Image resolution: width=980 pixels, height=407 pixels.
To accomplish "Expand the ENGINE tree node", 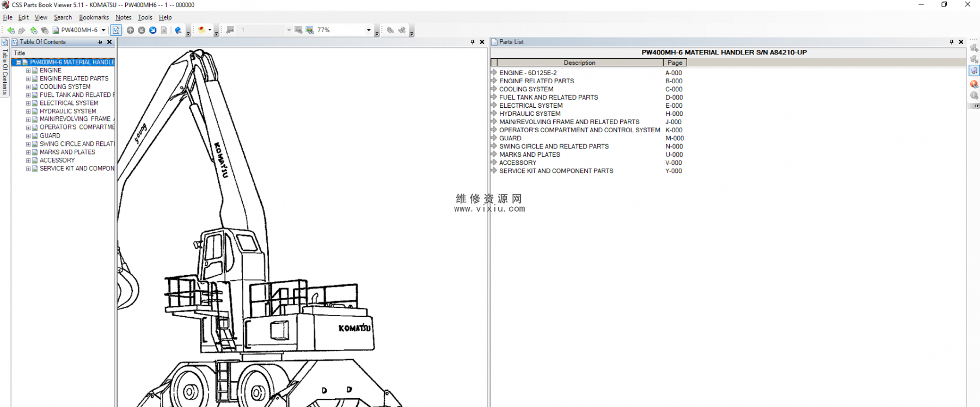I will pyautogui.click(x=28, y=71).
